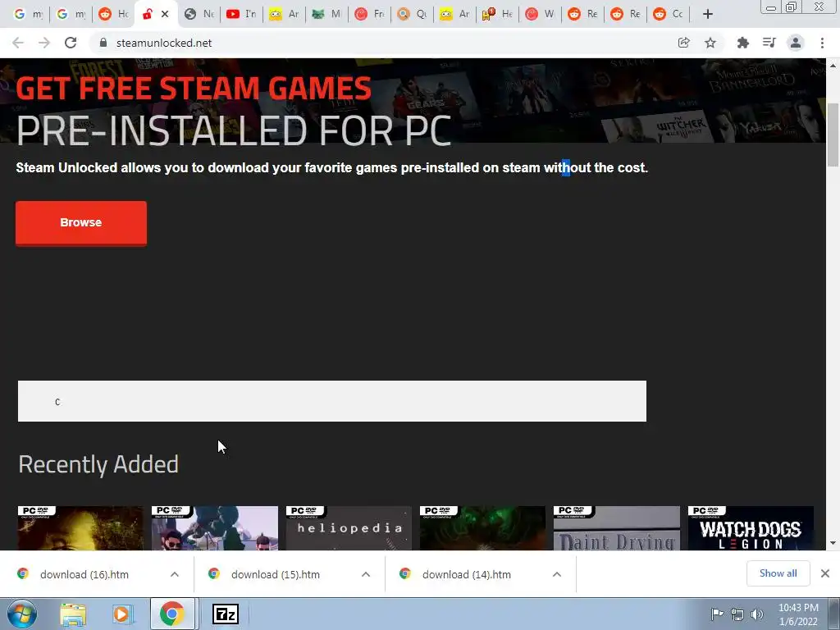Switch to the second Google tab
Screen dimensions: 840x630
[x=71, y=15]
